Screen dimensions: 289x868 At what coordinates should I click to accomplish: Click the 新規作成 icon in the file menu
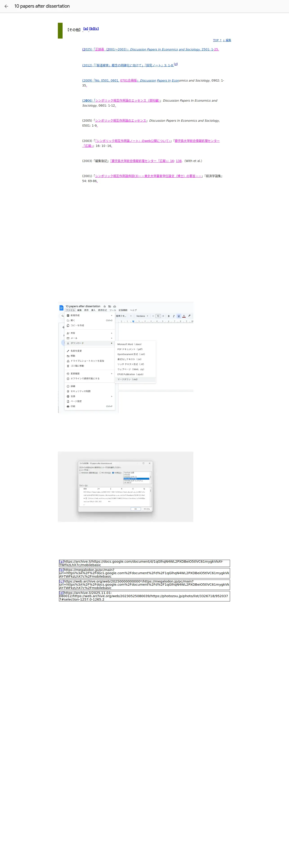(68, 315)
